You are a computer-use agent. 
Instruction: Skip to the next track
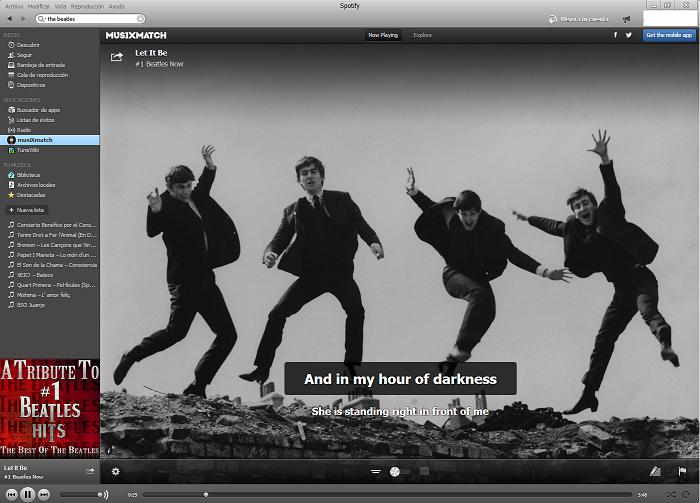44,494
